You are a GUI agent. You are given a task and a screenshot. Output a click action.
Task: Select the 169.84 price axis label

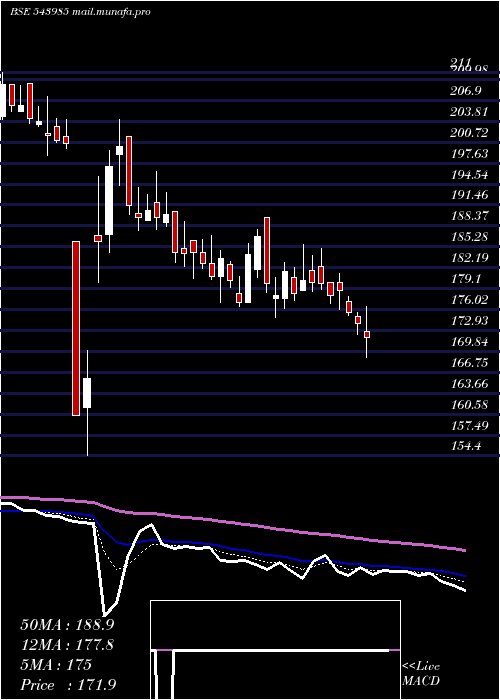(469, 342)
